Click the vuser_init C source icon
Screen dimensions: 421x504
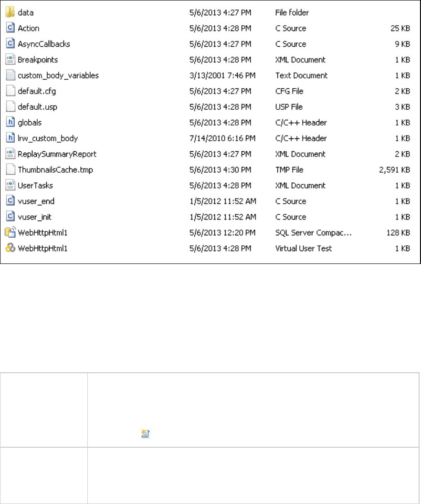[10, 217]
